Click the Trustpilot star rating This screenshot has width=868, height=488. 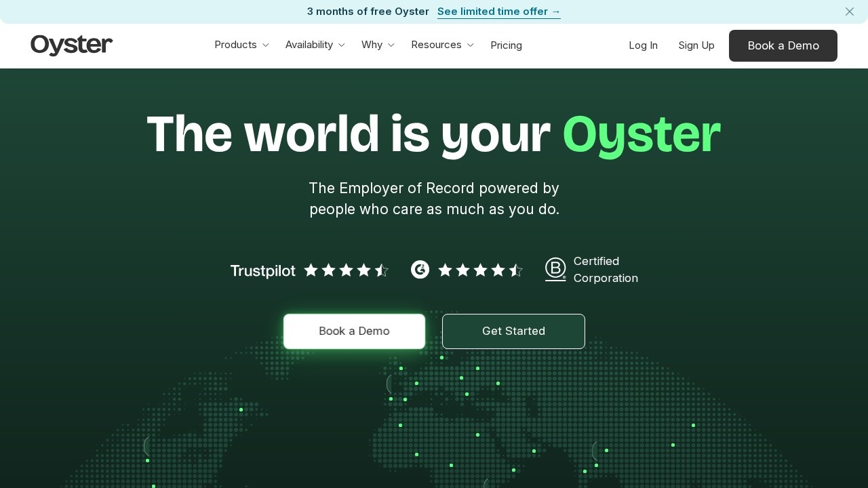click(347, 270)
